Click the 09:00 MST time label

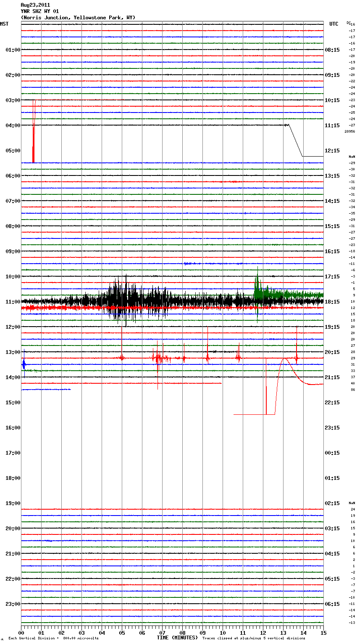pyautogui.click(x=13, y=251)
